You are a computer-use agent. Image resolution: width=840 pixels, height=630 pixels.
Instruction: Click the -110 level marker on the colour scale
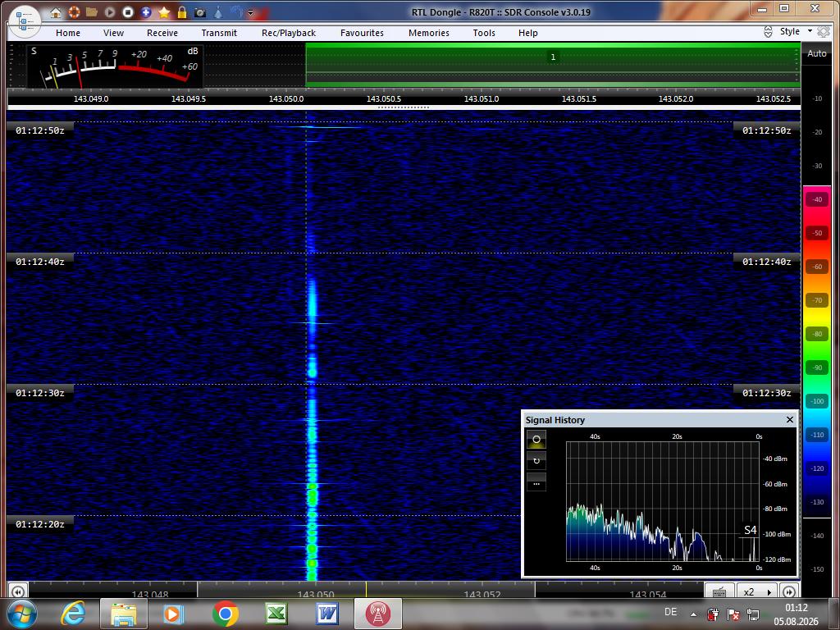click(x=817, y=435)
